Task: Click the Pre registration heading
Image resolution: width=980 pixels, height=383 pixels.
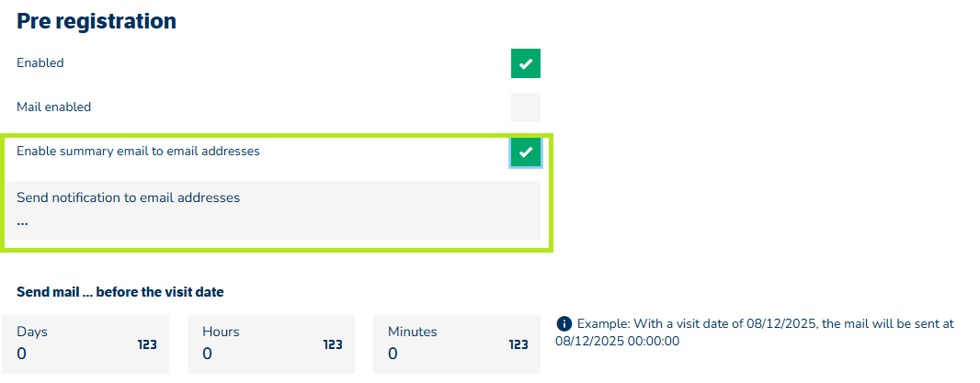Action: pos(97,21)
